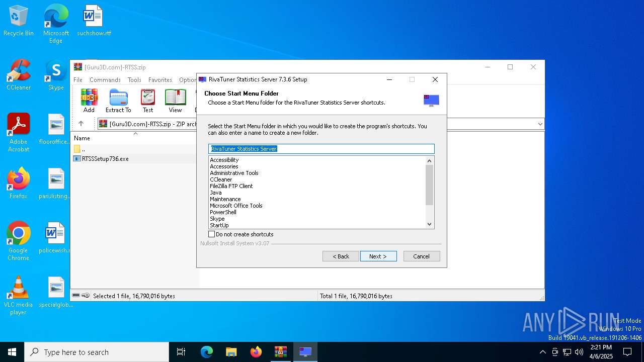Select the policewish desktop document icon
Screen dimensions: 644x362
pyautogui.click(x=55, y=238)
